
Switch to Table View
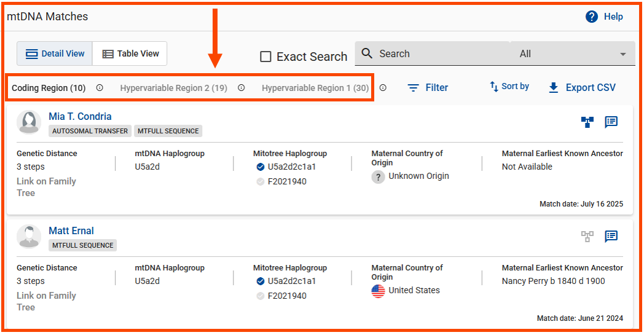[x=130, y=53]
